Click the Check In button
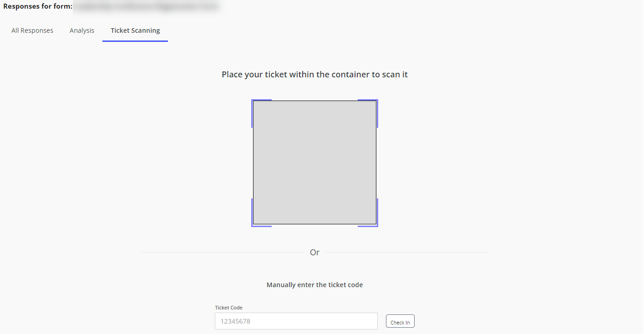This screenshot has width=644, height=334. click(400, 321)
